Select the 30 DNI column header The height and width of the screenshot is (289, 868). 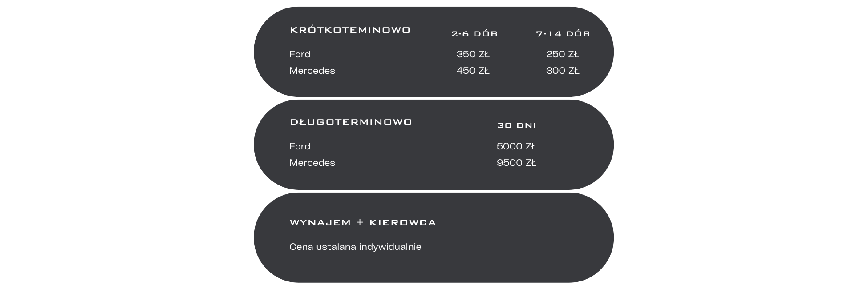coord(517,126)
